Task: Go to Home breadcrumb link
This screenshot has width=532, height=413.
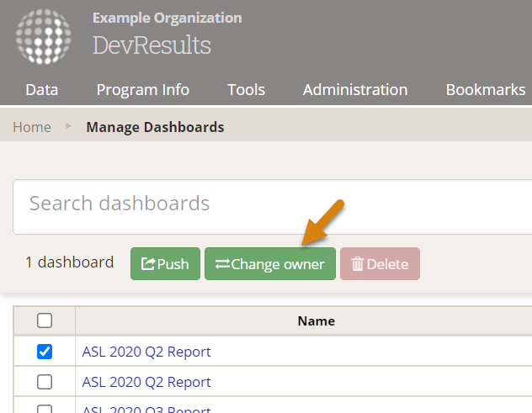Action: click(x=32, y=127)
